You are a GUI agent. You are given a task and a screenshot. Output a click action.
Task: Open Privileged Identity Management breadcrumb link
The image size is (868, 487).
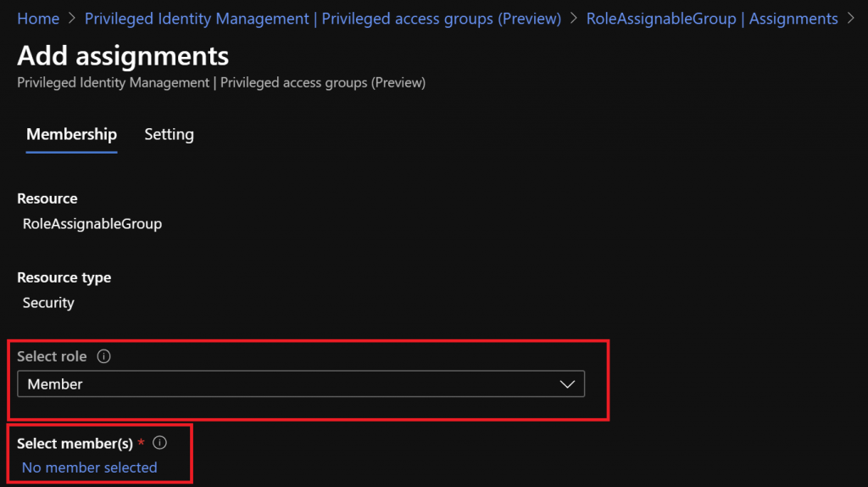pos(323,19)
